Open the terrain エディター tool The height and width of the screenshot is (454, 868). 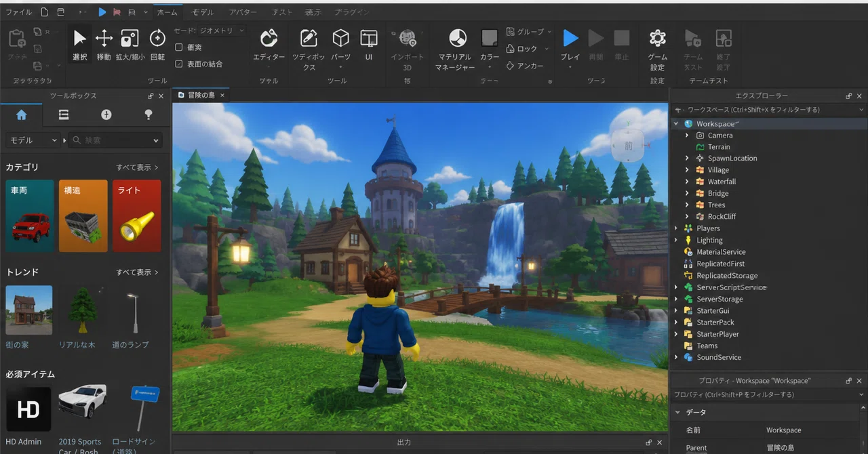[269, 45]
